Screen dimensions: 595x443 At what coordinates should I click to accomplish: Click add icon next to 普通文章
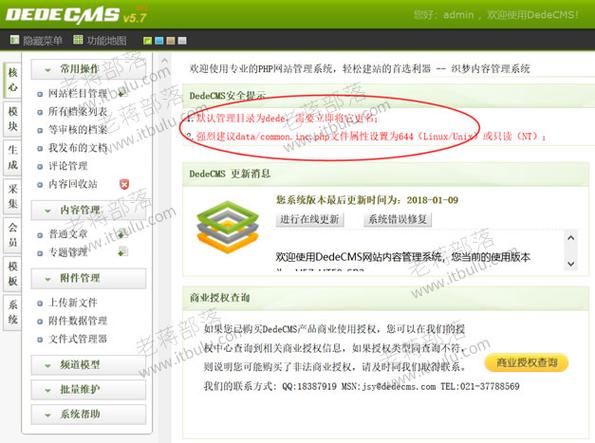point(123,234)
